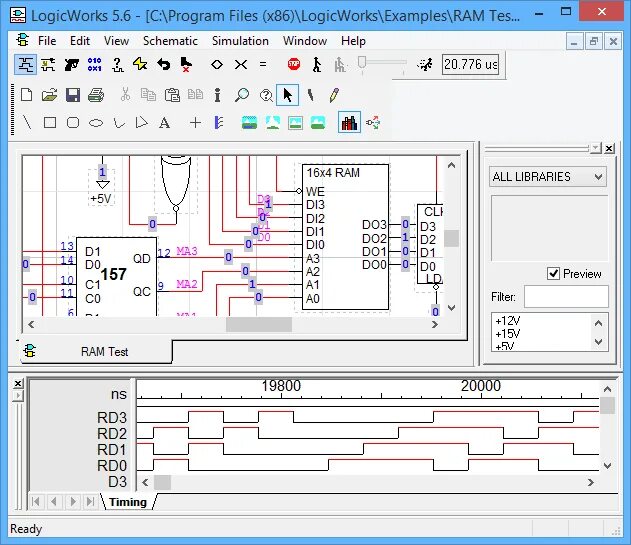Switch to the Timing tab

click(127, 502)
